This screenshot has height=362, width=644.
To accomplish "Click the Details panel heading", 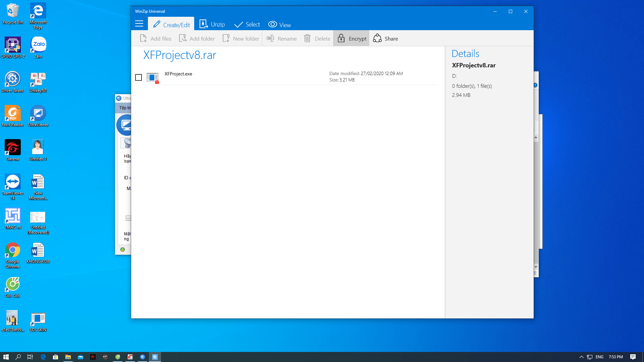I will pyautogui.click(x=465, y=54).
